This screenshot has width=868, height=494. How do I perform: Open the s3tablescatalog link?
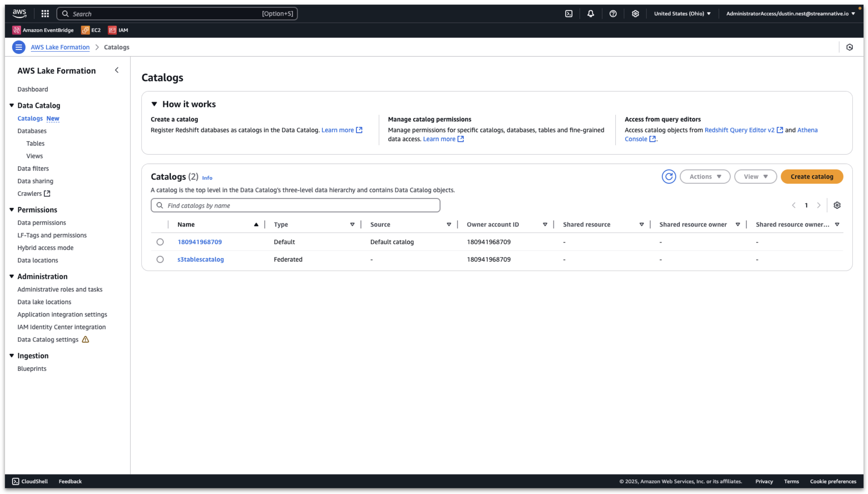pos(200,259)
